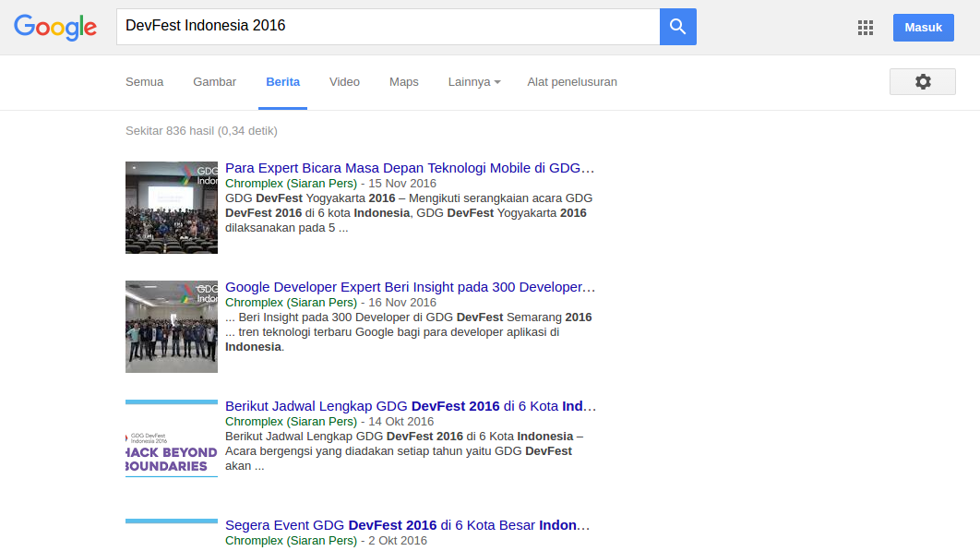Click thumbnail of Semarang group photo
The height and width of the screenshot is (551, 980).
[172, 327]
